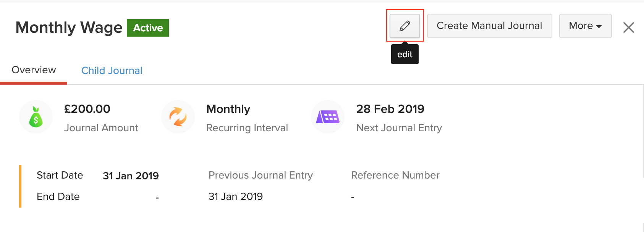Click the Next Journal Entry label

click(399, 128)
